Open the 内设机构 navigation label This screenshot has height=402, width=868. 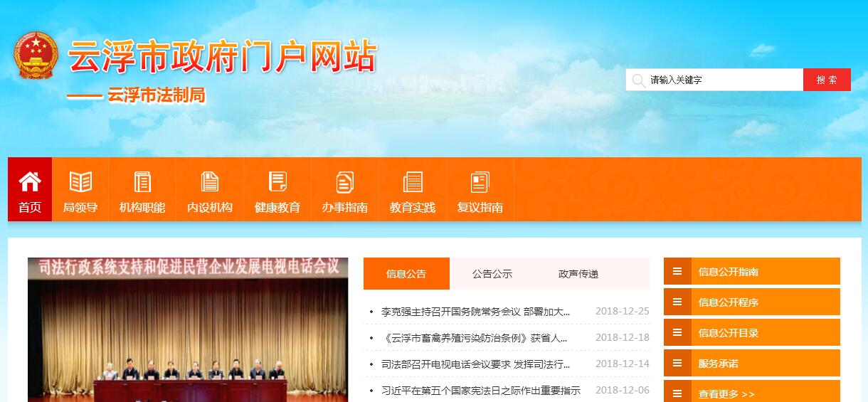click(210, 208)
